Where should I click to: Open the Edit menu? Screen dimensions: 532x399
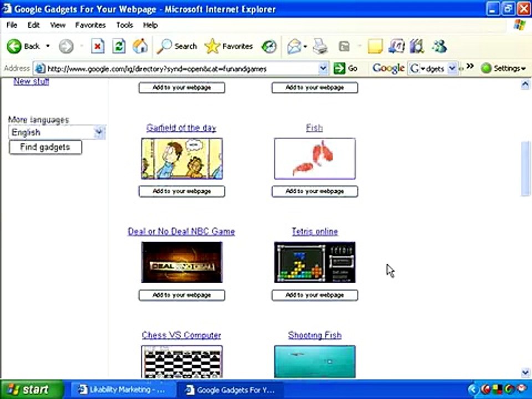tap(34, 25)
